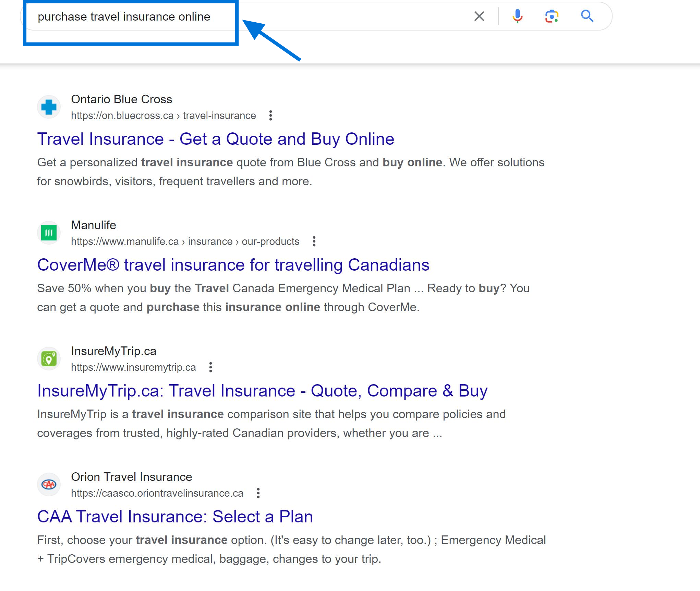Click the InsureMyTrip.ca site icon
The height and width of the screenshot is (591, 700).
(x=49, y=358)
